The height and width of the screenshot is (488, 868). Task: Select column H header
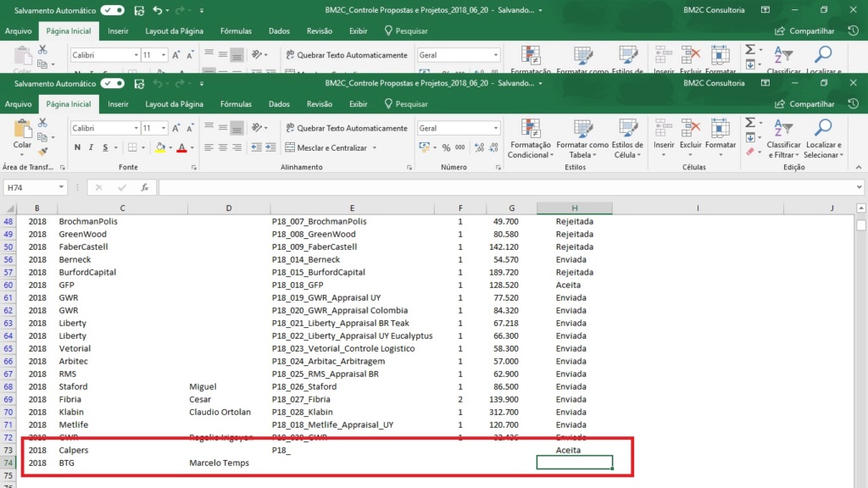tap(574, 208)
